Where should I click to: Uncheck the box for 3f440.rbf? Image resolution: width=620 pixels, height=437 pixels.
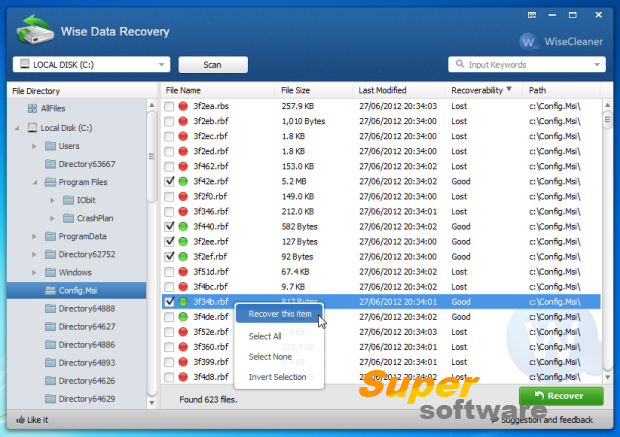click(x=169, y=227)
